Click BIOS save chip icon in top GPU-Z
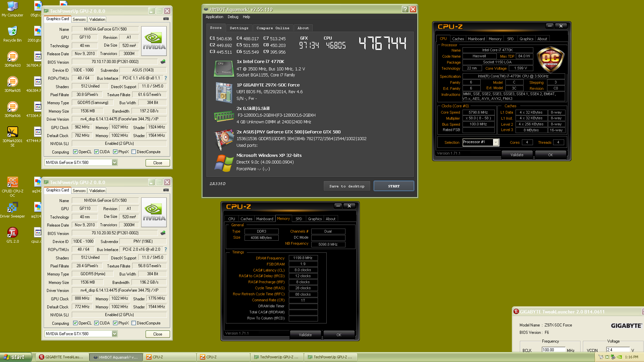 click(x=163, y=62)
